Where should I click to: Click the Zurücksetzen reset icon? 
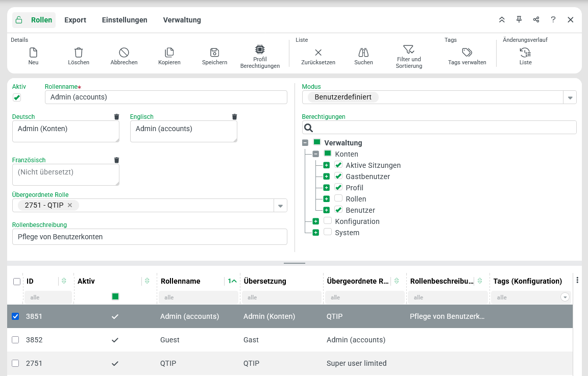(x=318, y=53)
